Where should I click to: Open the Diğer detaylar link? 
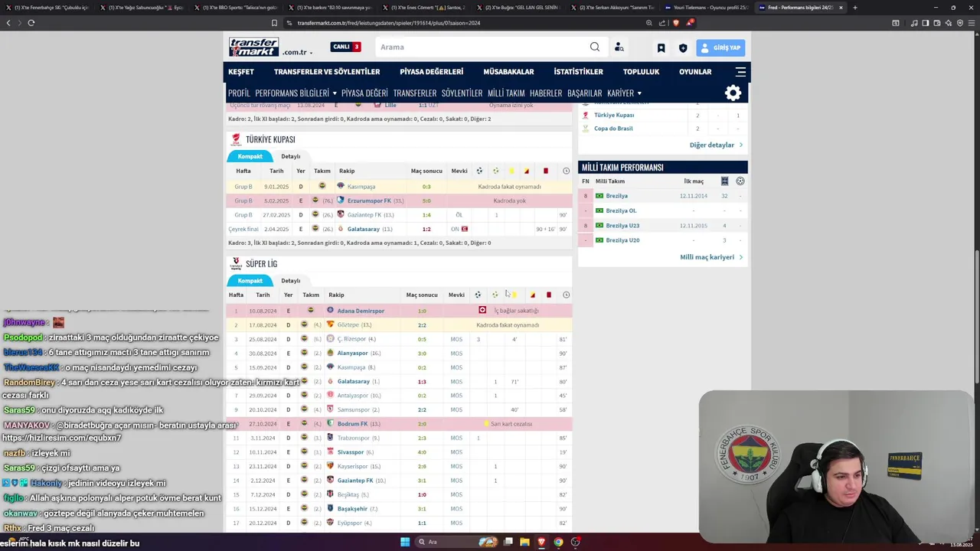pyautogui.click(x=716, y=145)
